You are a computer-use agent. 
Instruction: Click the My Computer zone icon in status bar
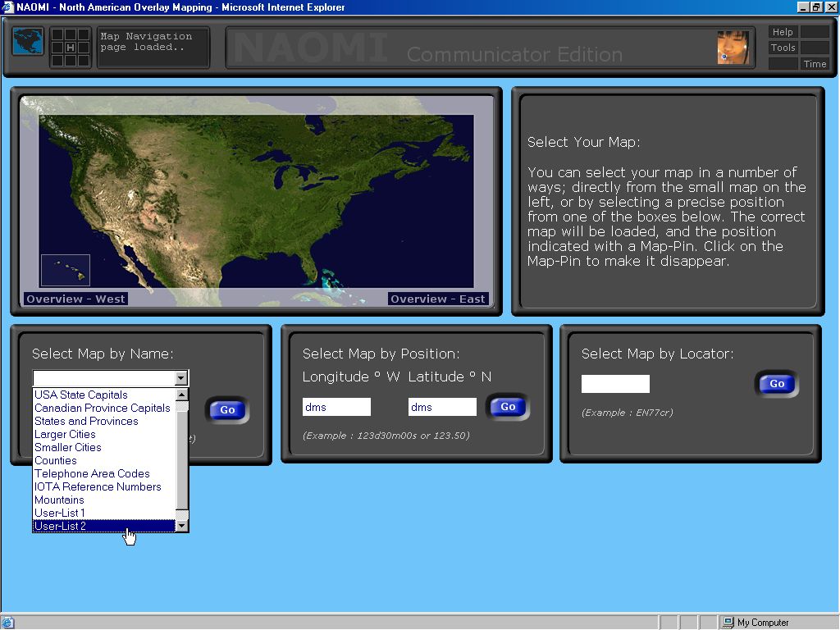point(728,623)
